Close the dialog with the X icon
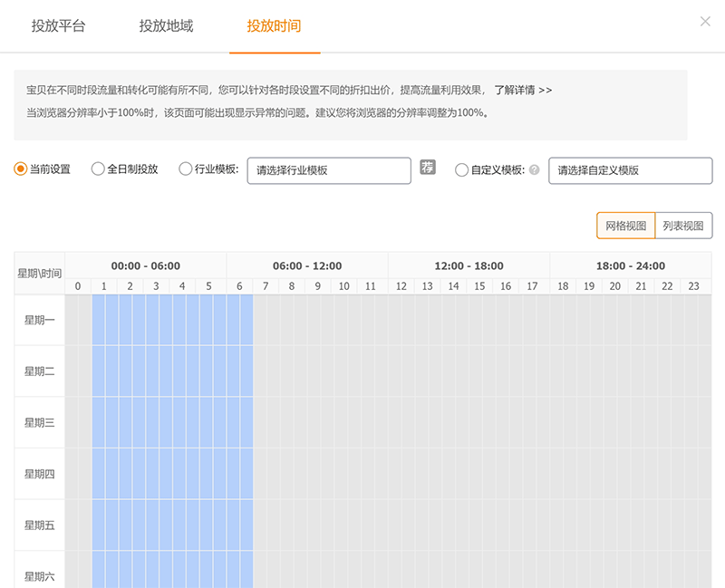 (705, 22)
